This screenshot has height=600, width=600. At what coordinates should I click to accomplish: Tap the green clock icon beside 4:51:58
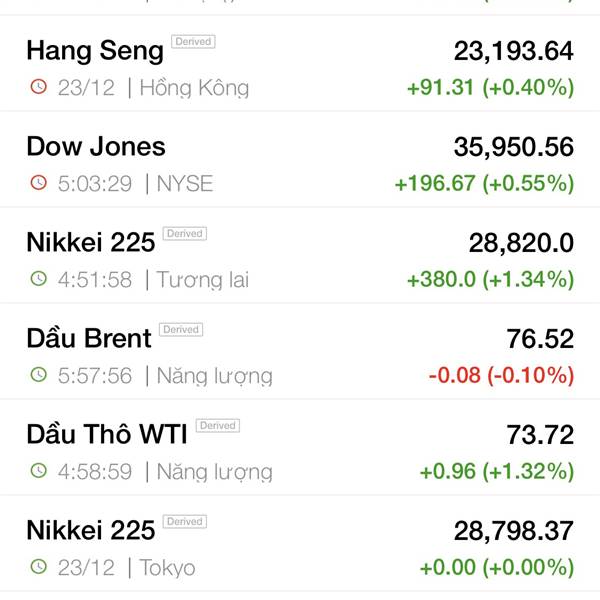click(x=39, y=279)
